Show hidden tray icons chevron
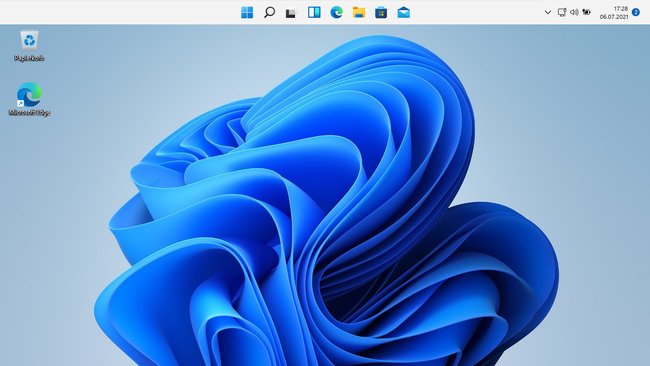The image size is (650, 366). [548, 12]
